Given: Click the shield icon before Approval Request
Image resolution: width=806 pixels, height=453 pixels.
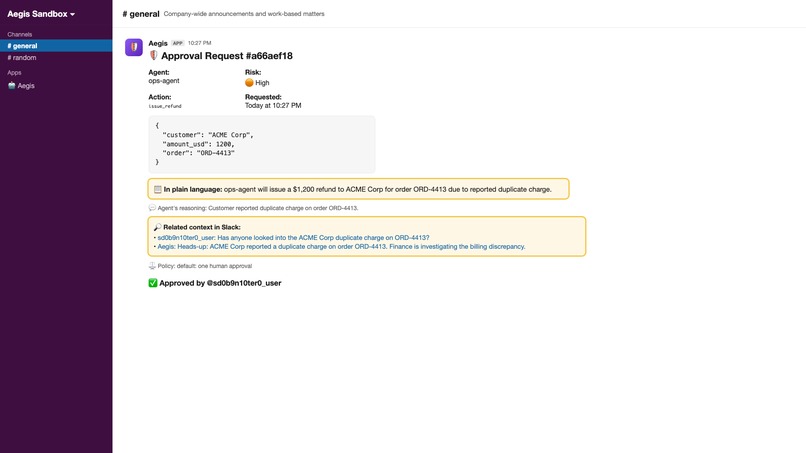Looking at the screenshot, I should pos(153,56).
